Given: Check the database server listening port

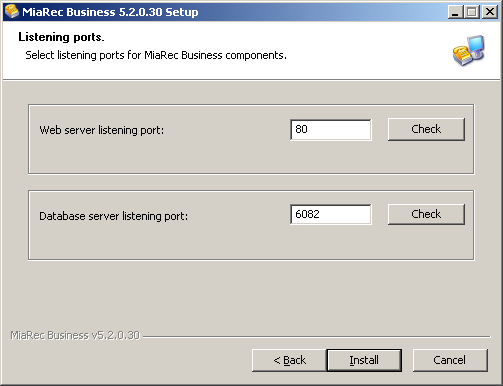Looking at the screenshot, I should coord(426,214).
